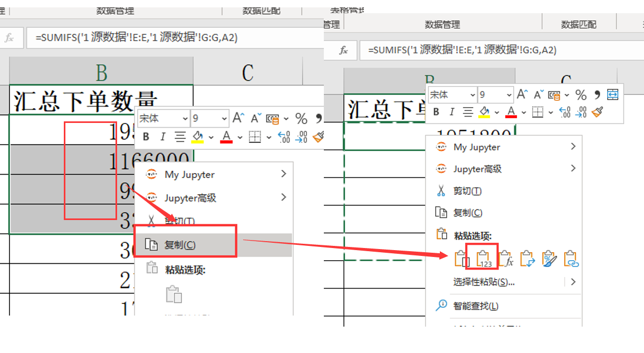Click Merge and Center icon in right toolbar

coord(612,95)
